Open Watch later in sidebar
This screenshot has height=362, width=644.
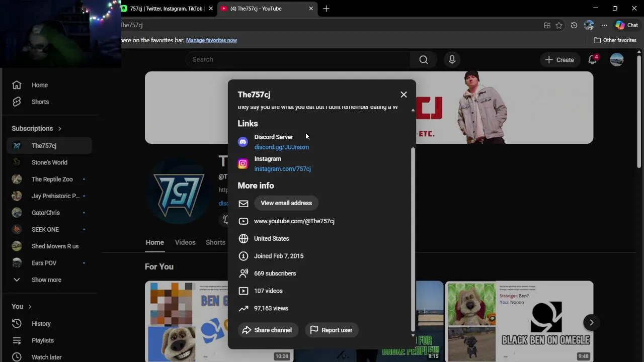[49, 357]
